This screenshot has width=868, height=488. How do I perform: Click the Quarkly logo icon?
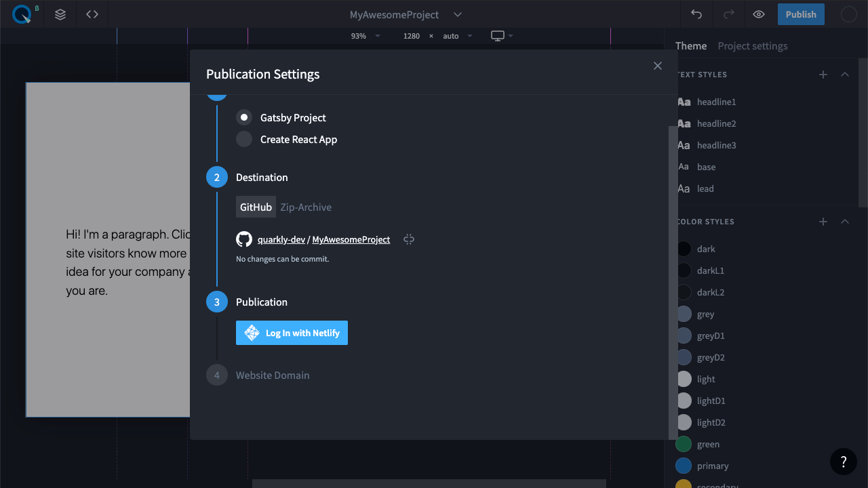pos(22,14)
